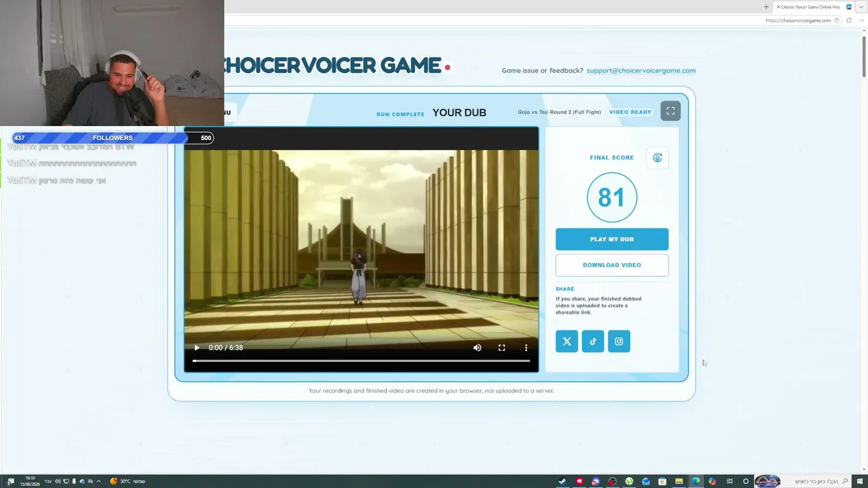Show hidden system tray icons
Viewport: 868px width, 488px height.
99,481
